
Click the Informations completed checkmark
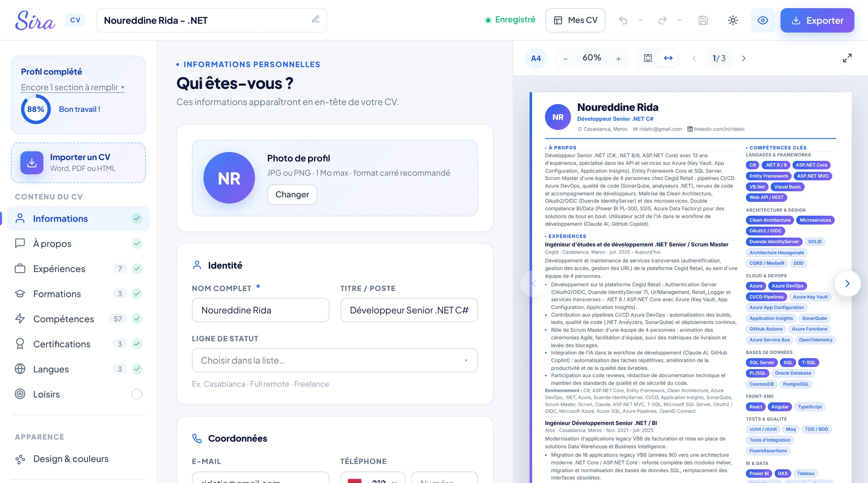137,218
